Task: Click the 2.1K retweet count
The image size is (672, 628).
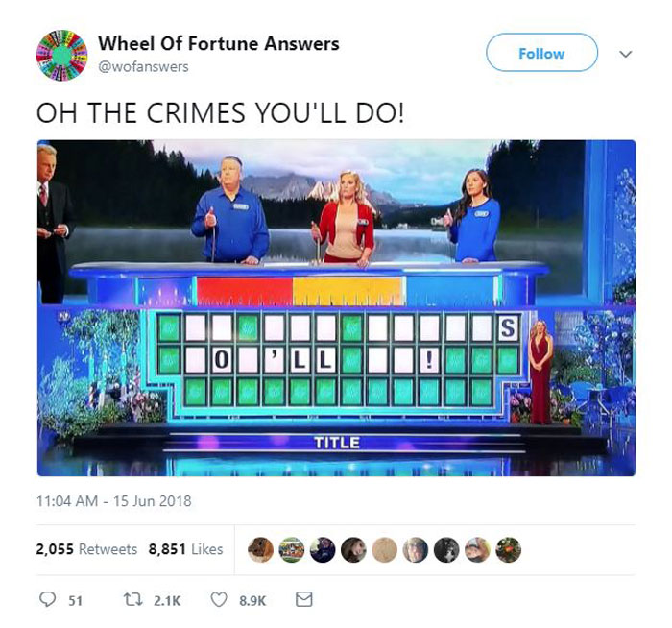Action: click(167, 600)
